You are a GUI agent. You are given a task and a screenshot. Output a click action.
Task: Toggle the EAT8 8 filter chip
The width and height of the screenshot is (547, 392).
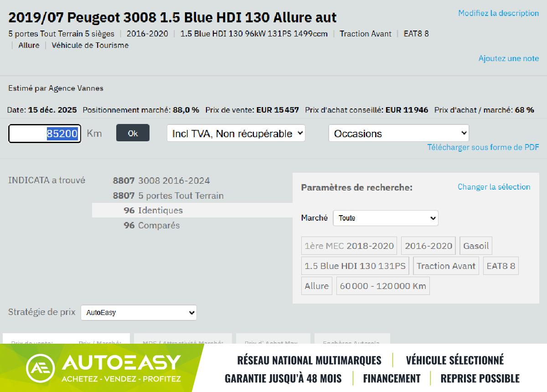point(501,266)
